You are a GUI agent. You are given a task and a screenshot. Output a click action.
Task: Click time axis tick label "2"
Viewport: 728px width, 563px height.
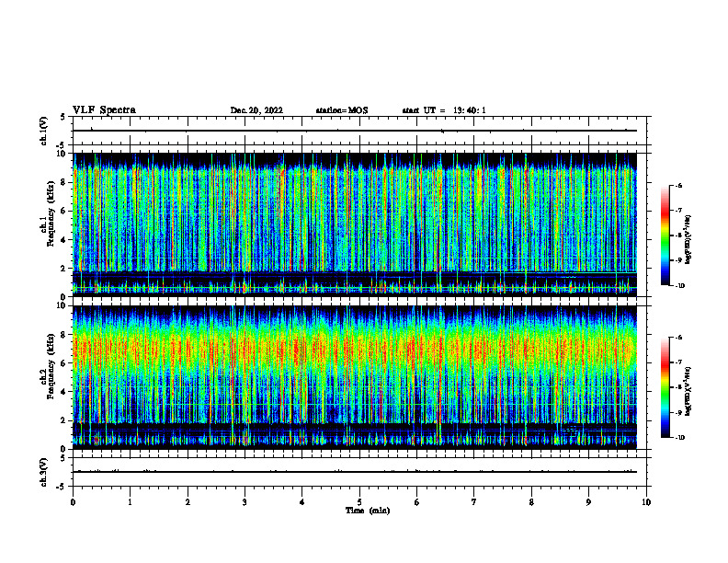[x=188, y=502]
